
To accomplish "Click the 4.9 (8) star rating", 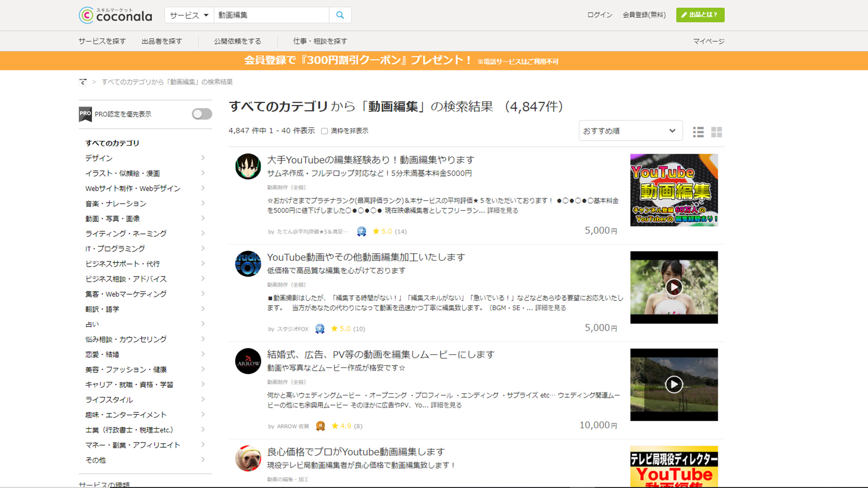I will click(347, 426).
